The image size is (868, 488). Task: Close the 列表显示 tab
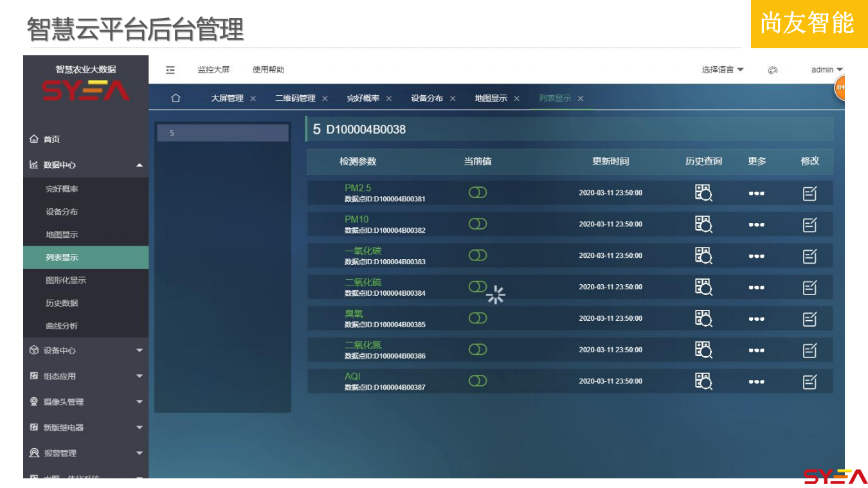(581, 98)
